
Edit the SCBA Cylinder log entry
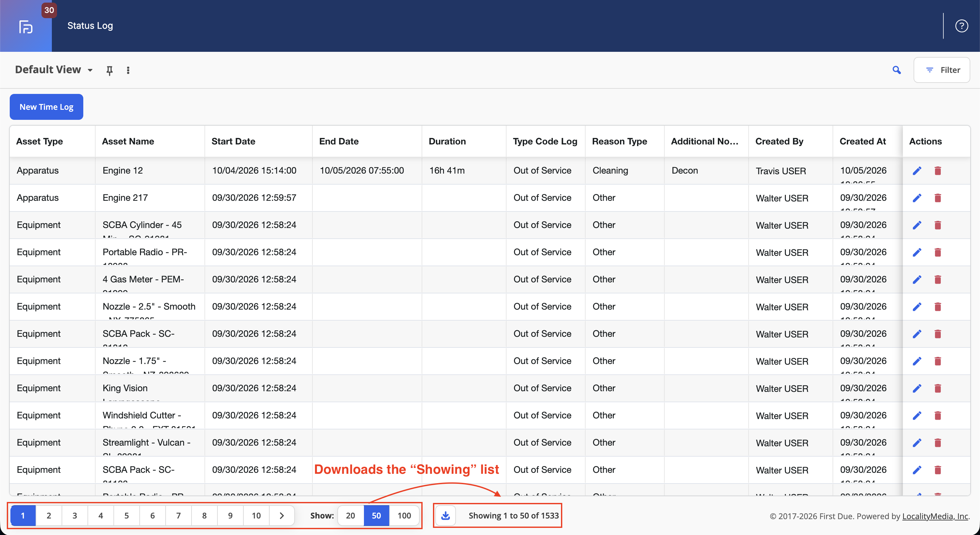917,225
